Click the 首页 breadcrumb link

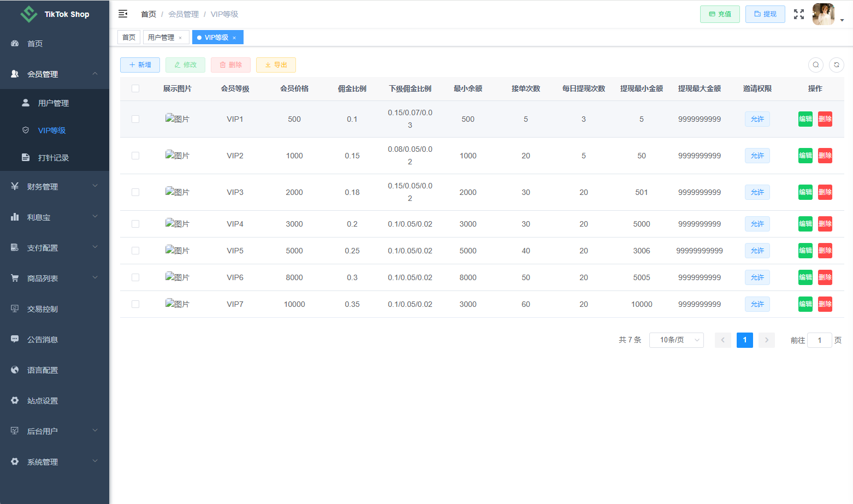pos(149,14)
